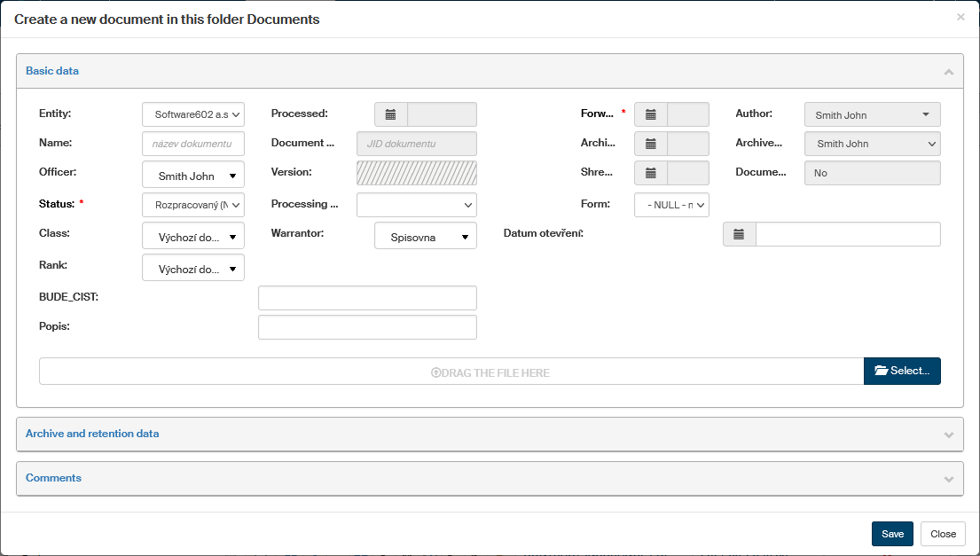Open the Datum otevření calendar picker
The image size is (980, 556).
pyautogui.click(x=740, y=234)
